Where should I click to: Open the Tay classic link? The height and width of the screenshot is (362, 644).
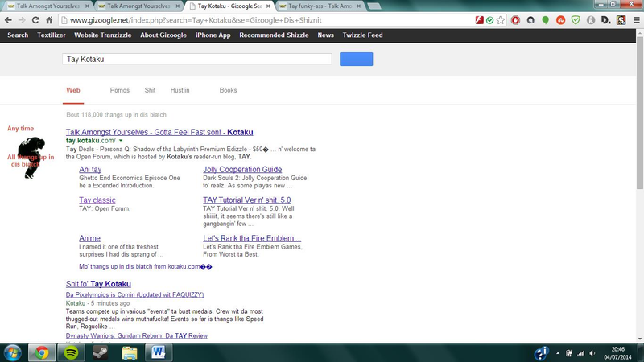97,200
